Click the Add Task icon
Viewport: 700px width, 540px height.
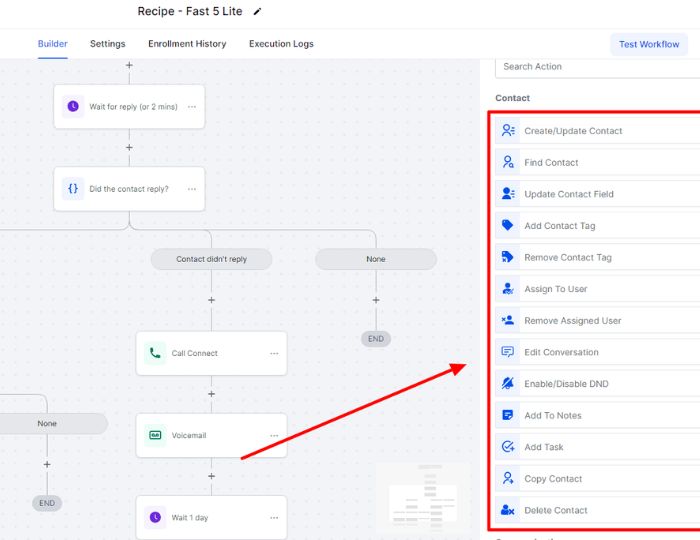(508, 447)
